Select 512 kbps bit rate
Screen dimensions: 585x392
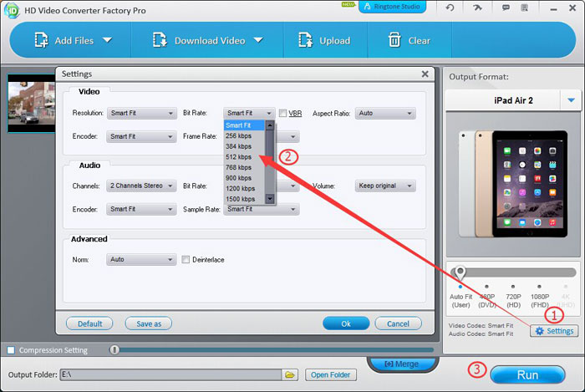click(244, 156)
